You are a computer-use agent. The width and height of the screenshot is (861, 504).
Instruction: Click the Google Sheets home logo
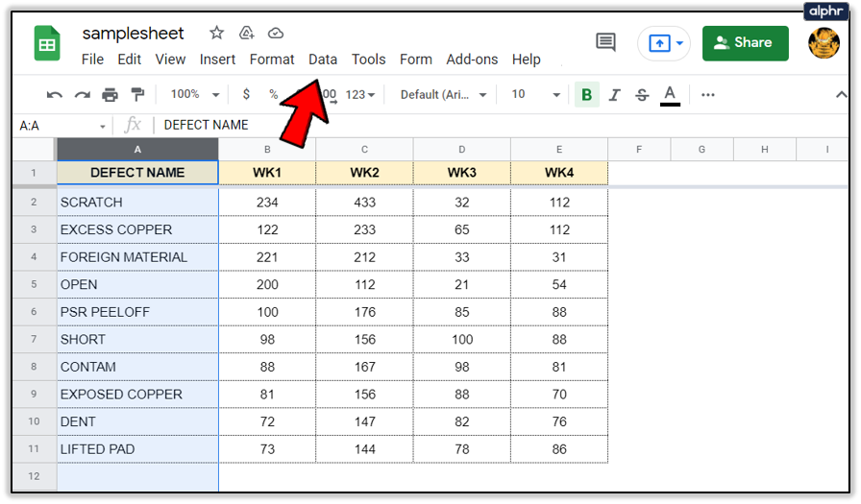[46, 44]
